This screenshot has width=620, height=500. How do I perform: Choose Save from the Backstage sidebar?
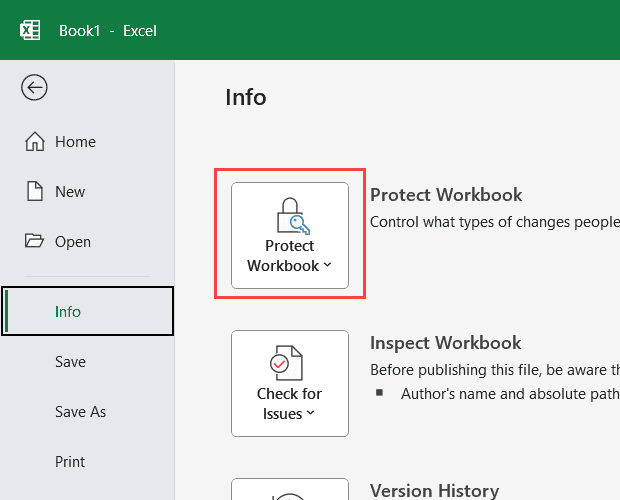click(x=70, y=362)
